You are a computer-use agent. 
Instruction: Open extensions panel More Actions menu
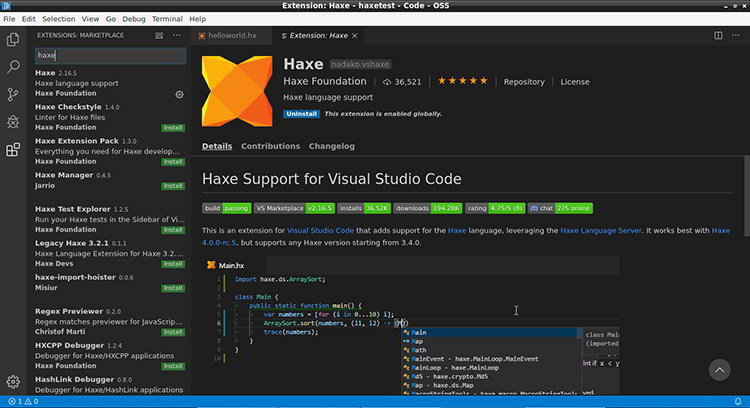177,35
